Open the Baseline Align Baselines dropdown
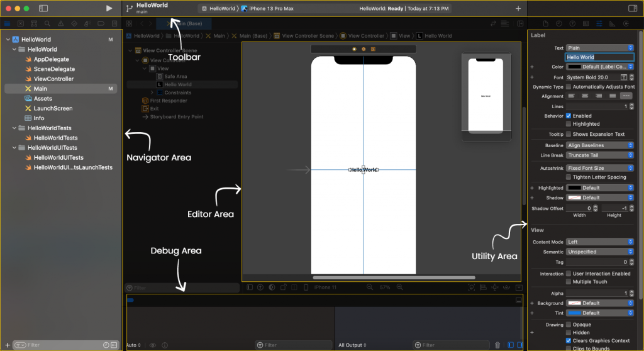 point(599,145)
